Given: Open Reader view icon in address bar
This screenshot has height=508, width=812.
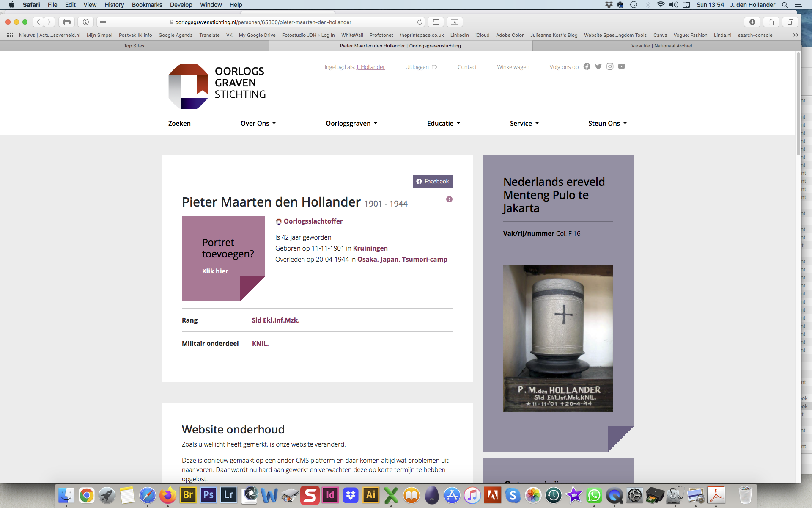Looking at the screenshot, I should [103, 22].
